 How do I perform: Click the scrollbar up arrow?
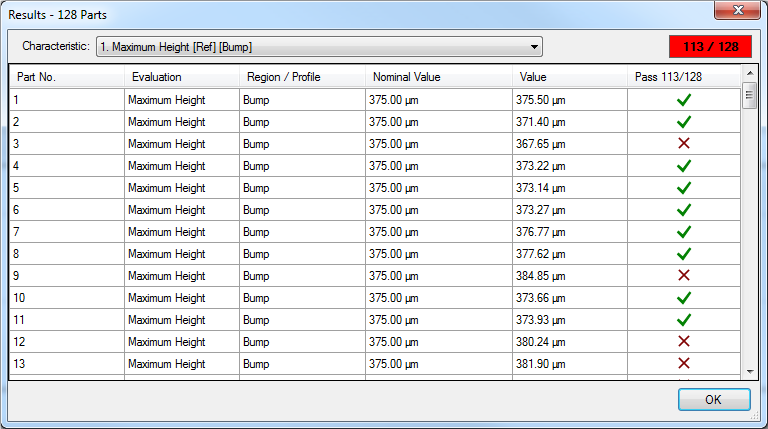pos(749,74)
